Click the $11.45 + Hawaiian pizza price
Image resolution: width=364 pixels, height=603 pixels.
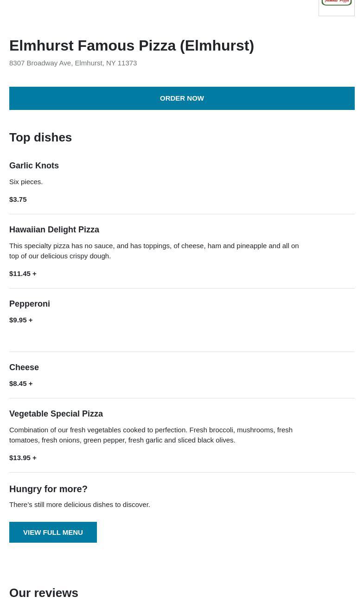tap(23, 273)
